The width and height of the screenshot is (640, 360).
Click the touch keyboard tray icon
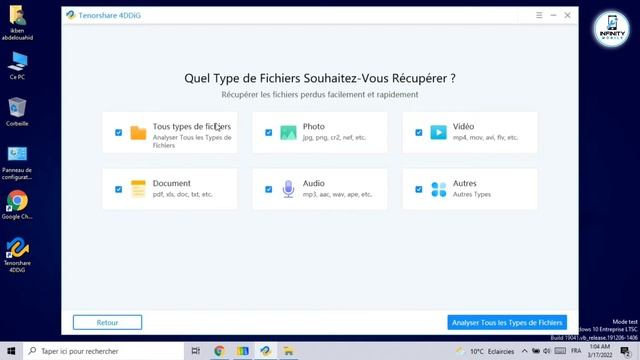point(560,351)
